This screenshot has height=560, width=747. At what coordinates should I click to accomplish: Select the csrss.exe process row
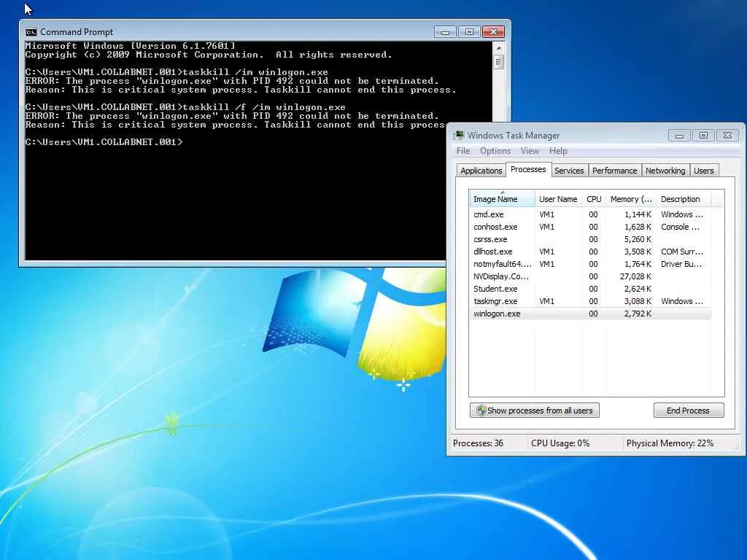[589, 239]
